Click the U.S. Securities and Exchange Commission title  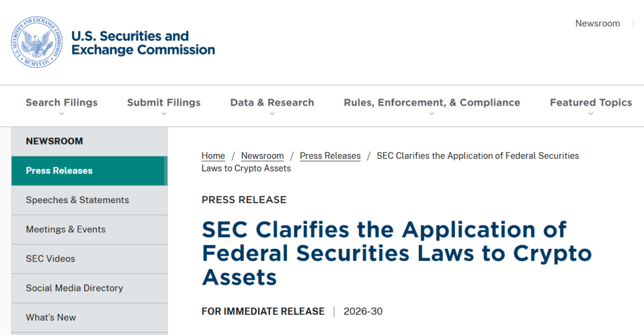click(x=143, y=43)
